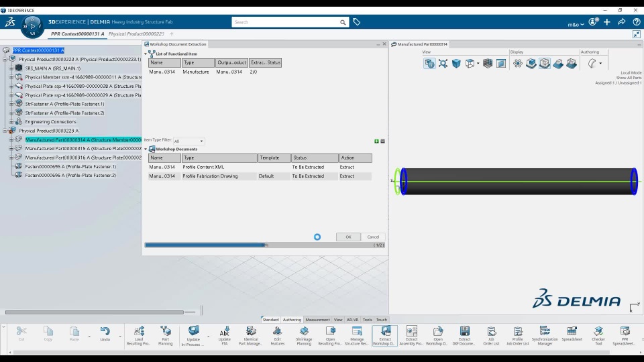Toggle the highlighted Display wireframe part icon
Image resolution: width=644 pixels, height=362 pixels.
click(x=545, y=63)
